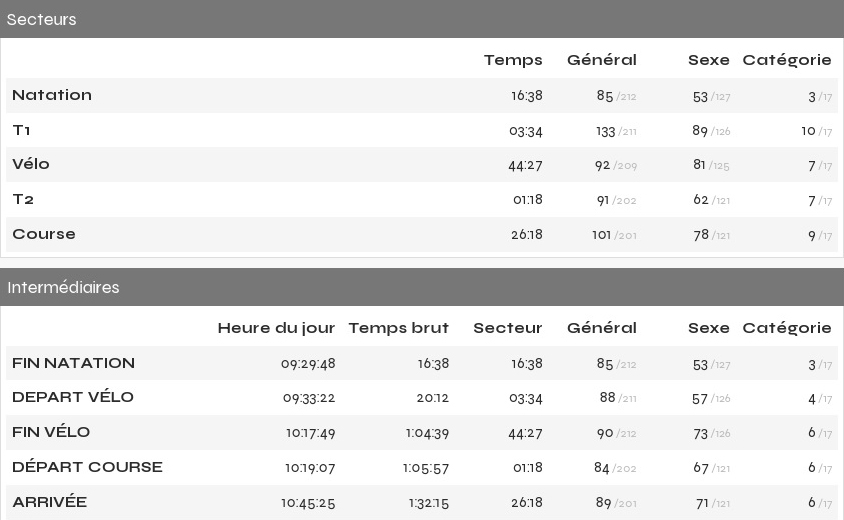Image resolution: width=844 pixels, height=520 pixels.
Task: Select the Natation row label
Action: pos(52,95)
